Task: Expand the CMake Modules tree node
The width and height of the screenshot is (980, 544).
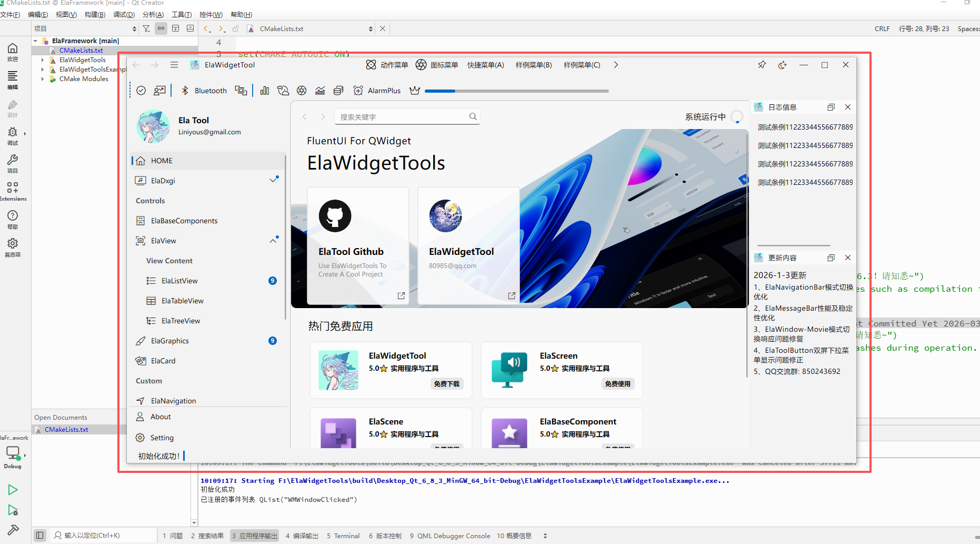Action: (x=43, y=79)
